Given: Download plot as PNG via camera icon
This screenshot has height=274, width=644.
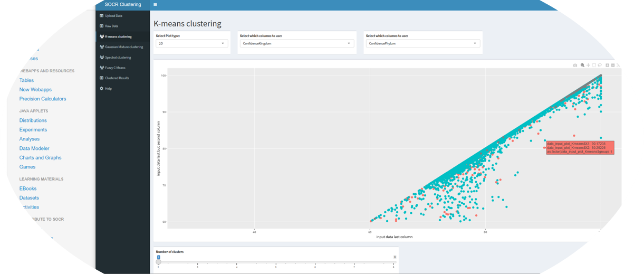Looking at the screenshot, I should (x=575, y=65).
